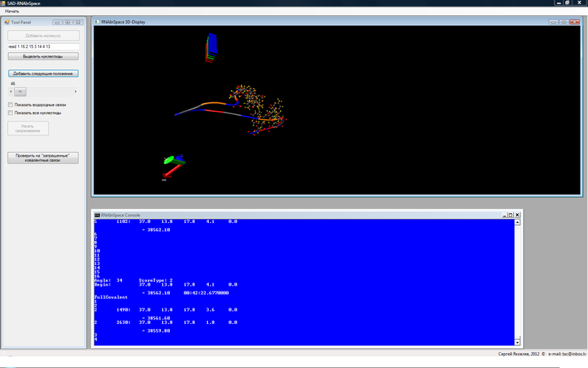Click the console scrollbar down arrow
Image resolution: width=588 pixels, height=368 pixels.
coord(517,342)
